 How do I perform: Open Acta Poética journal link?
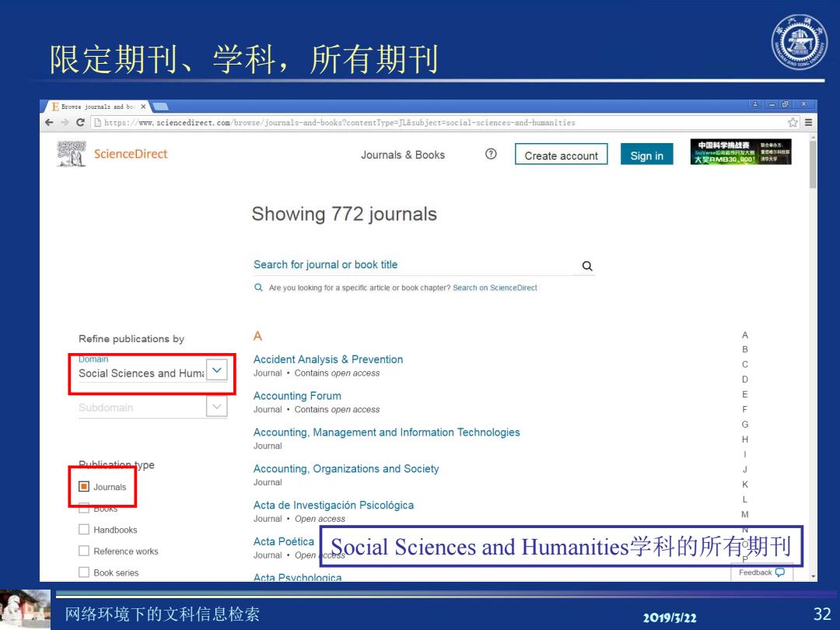point(284,541)
